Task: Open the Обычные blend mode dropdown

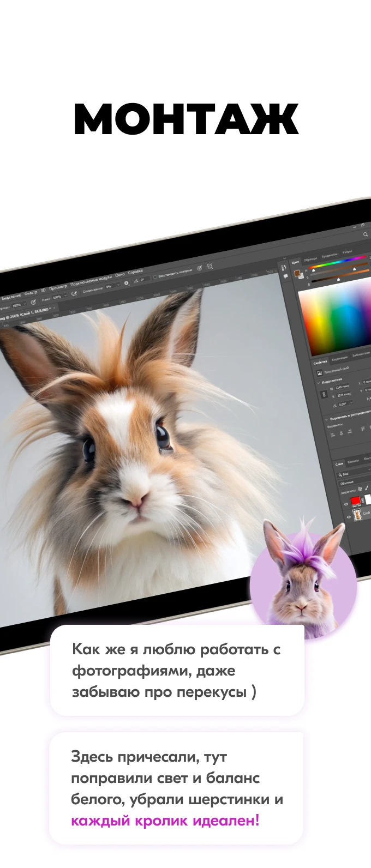Action: pyautogui.click(x=355, y=481)
